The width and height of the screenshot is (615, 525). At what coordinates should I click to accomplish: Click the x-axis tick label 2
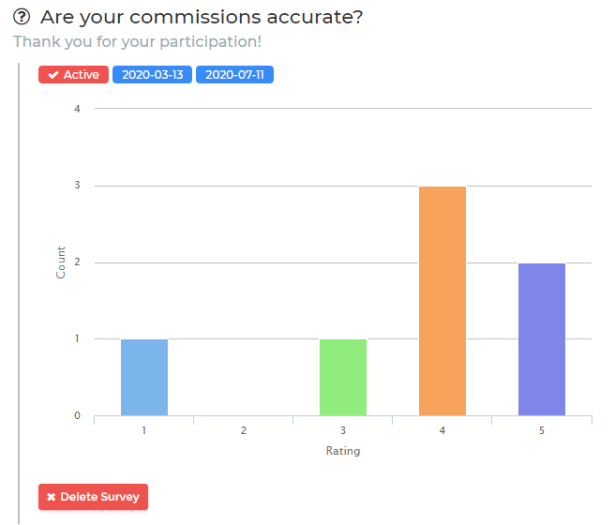tap(243, 431)
